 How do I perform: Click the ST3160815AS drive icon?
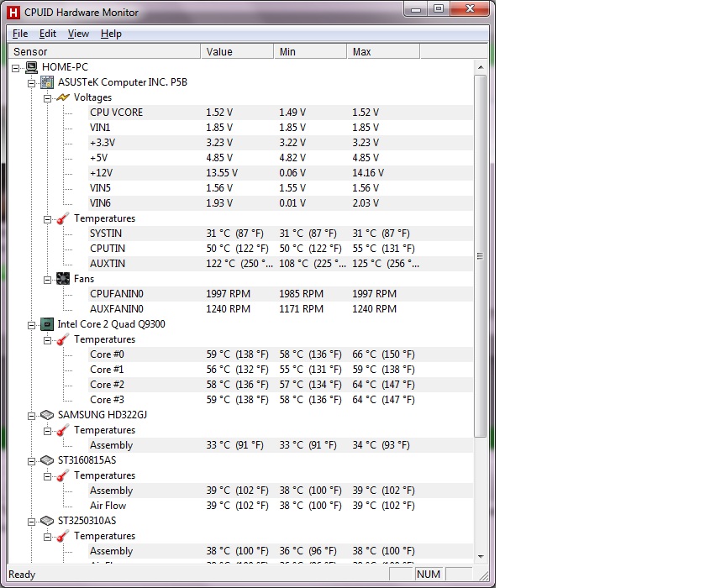click(47, 460)
